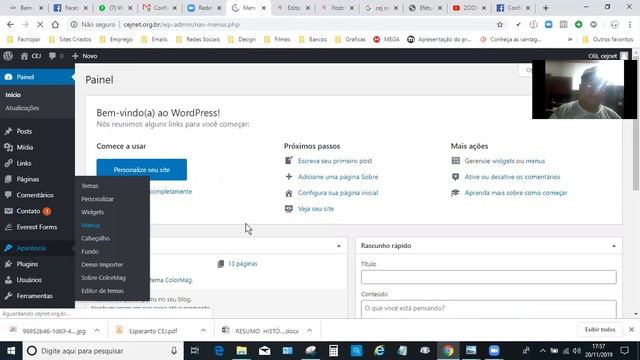Select Menus in Aparência flyout

pyautogui.click(x=90, y=225)
